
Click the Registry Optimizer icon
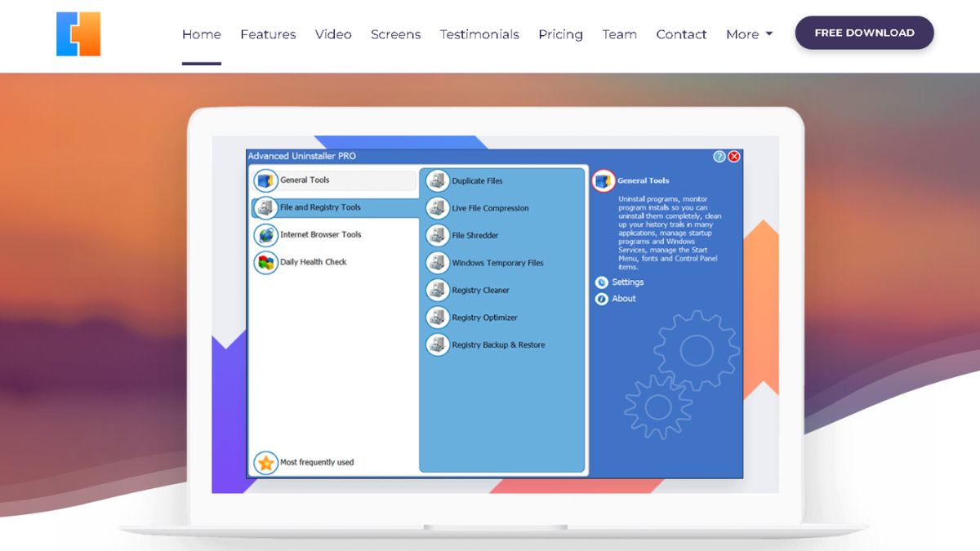438,318
